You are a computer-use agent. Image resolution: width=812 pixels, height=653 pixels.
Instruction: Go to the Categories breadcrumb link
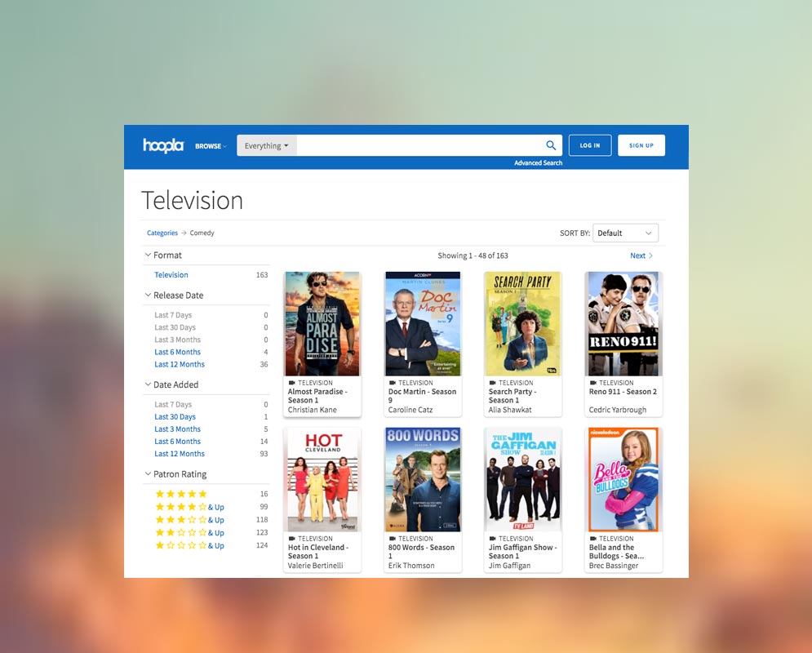162,233
